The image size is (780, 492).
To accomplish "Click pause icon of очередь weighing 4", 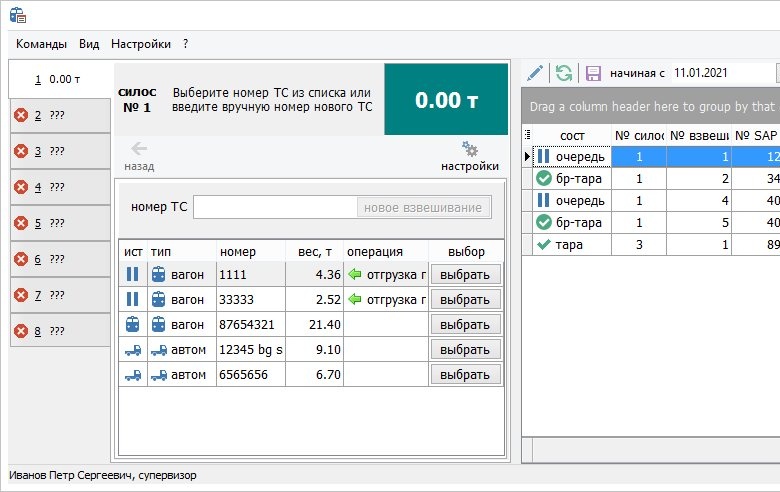I will click(x=543, y=200).
